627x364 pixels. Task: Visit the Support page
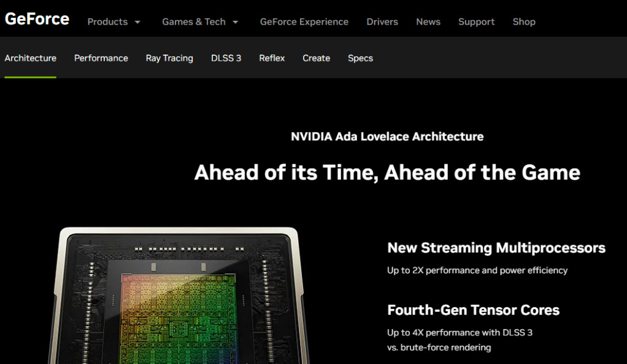coord(476,22)
